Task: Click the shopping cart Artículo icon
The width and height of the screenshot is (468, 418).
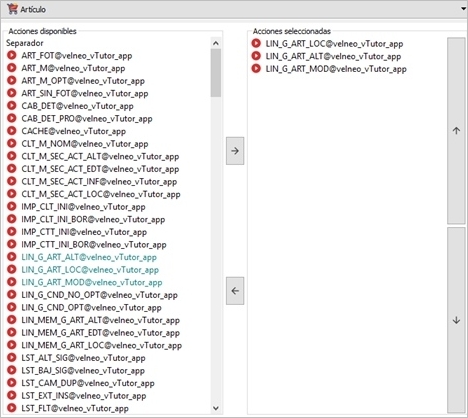Action: 12,9
